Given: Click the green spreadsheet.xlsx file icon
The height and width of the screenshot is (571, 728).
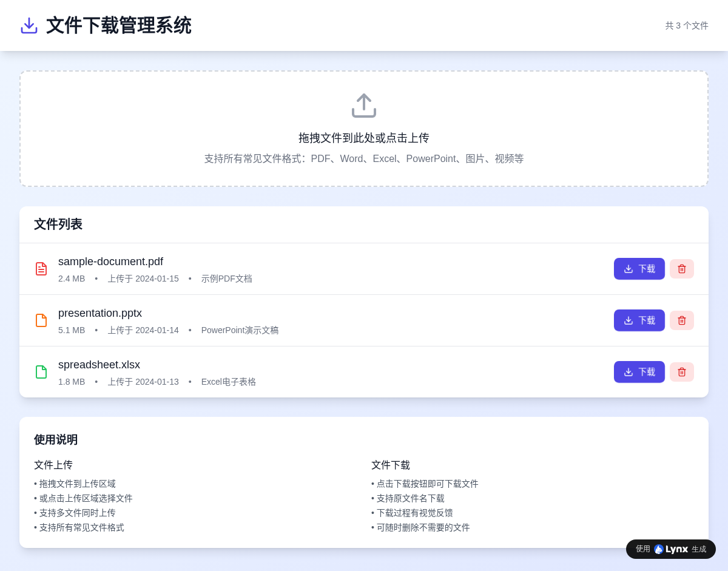Looking at the screenshot, I should (x=41, y=372).
